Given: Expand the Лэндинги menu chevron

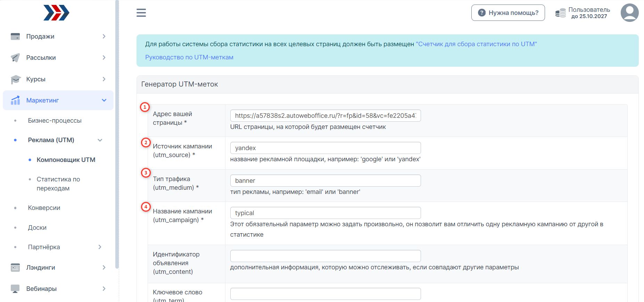Looking at the screenshot, I should coord(104,268).
